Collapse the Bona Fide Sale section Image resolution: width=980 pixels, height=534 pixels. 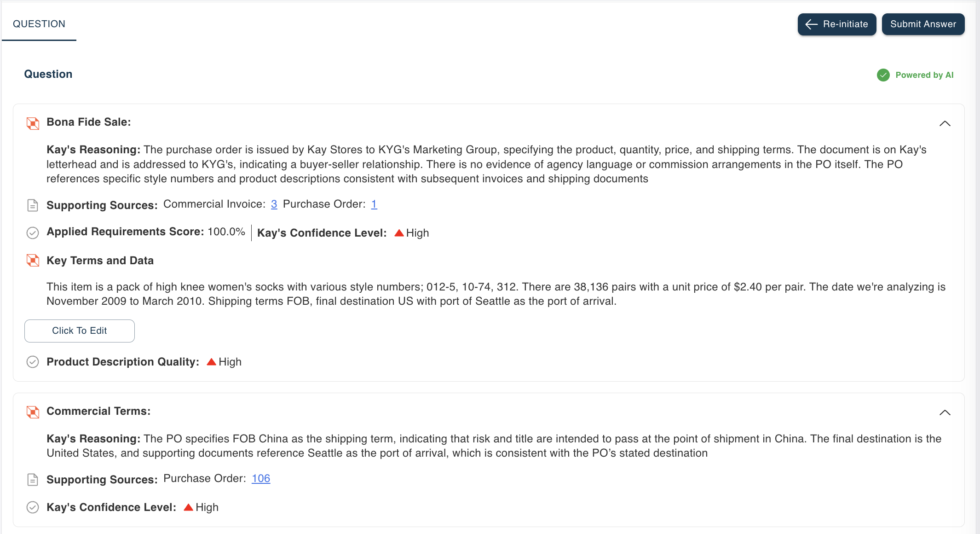945,123
